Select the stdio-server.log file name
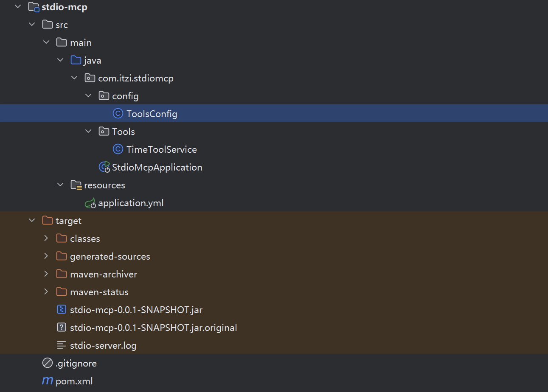548x392 pixels. click(103, 346)
